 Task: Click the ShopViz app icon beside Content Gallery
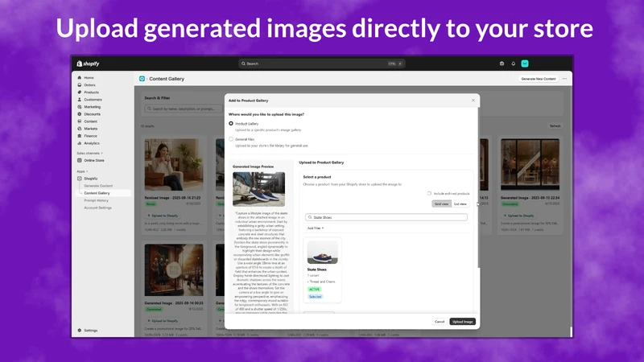142,79
